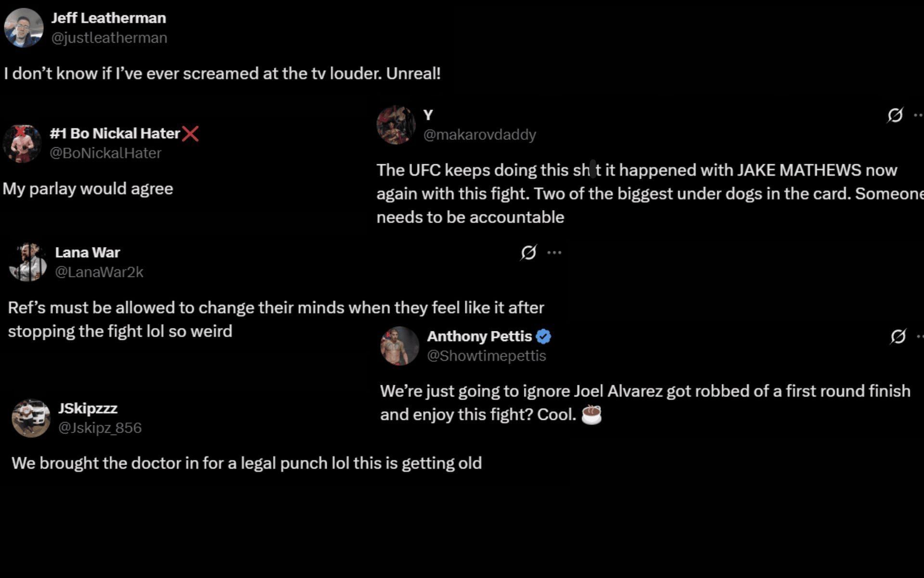Click Anthony Pettis's blue verified badge
This screenshot has width=924, height=578.
point(543,336)
